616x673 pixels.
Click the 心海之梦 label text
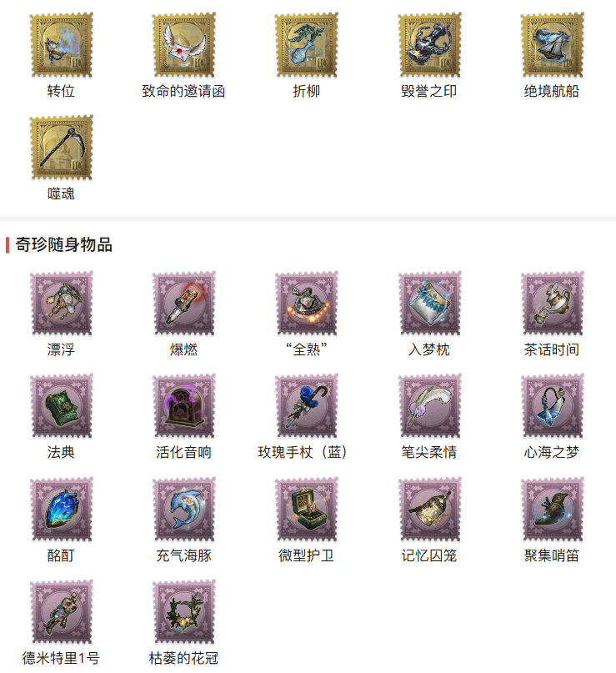click(552, 452)
